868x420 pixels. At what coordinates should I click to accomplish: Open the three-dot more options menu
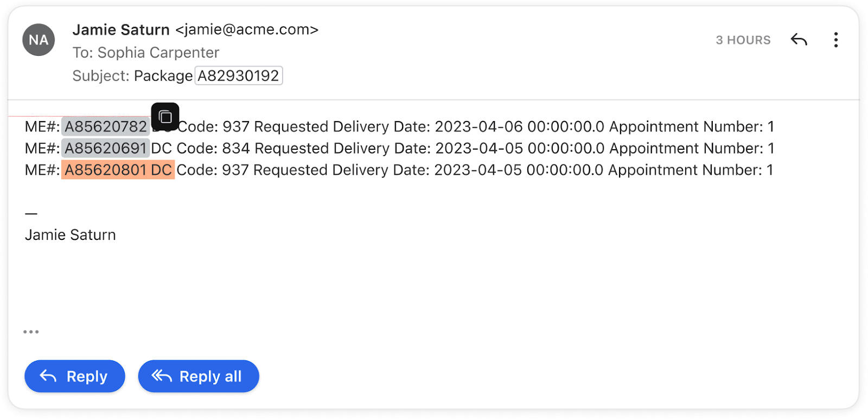pyautogui.click(x=836, y=40)
